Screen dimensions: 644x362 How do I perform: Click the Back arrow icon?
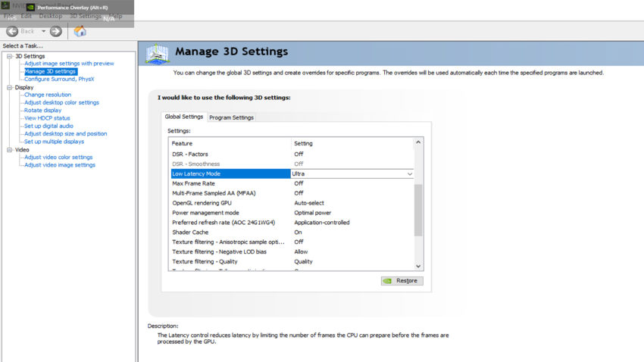point(12,31)
